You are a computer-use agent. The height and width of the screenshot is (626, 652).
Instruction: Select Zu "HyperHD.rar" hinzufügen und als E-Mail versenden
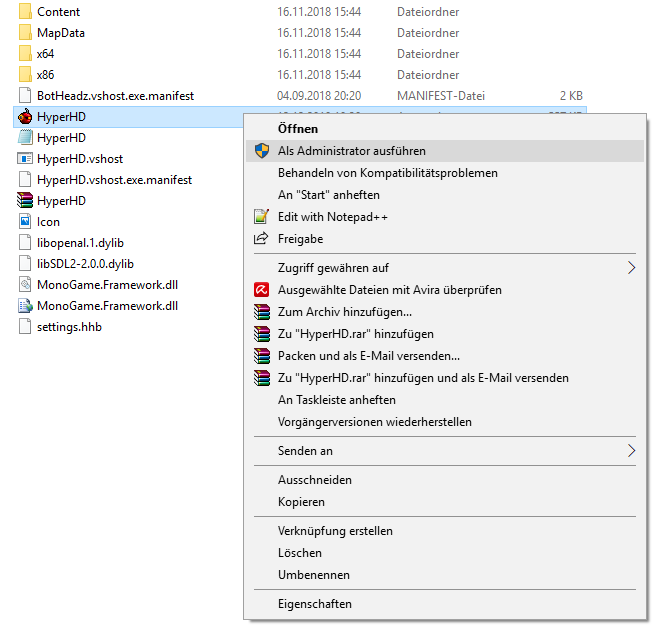(x=445, y=378)
